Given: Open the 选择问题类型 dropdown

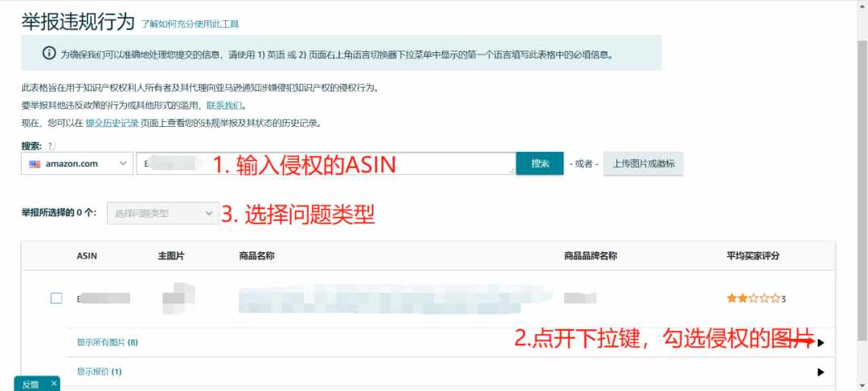Looking at the screenshot, I should point(162,213).
